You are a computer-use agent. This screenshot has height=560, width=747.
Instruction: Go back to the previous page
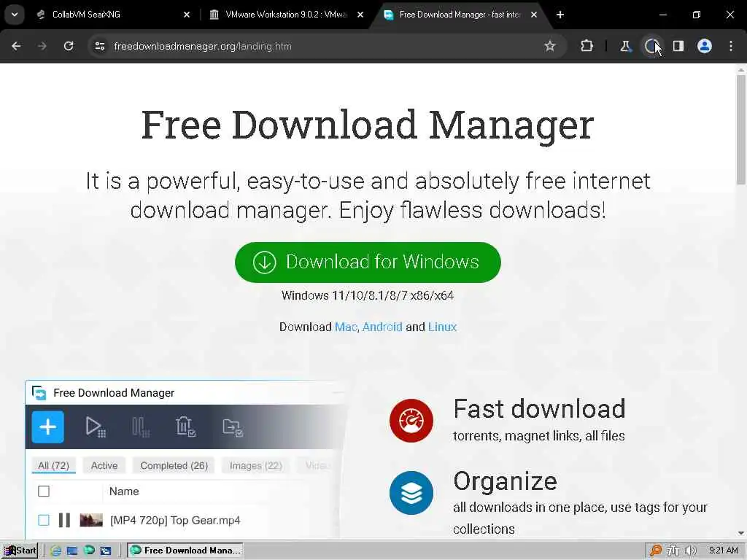click(16, 46)
